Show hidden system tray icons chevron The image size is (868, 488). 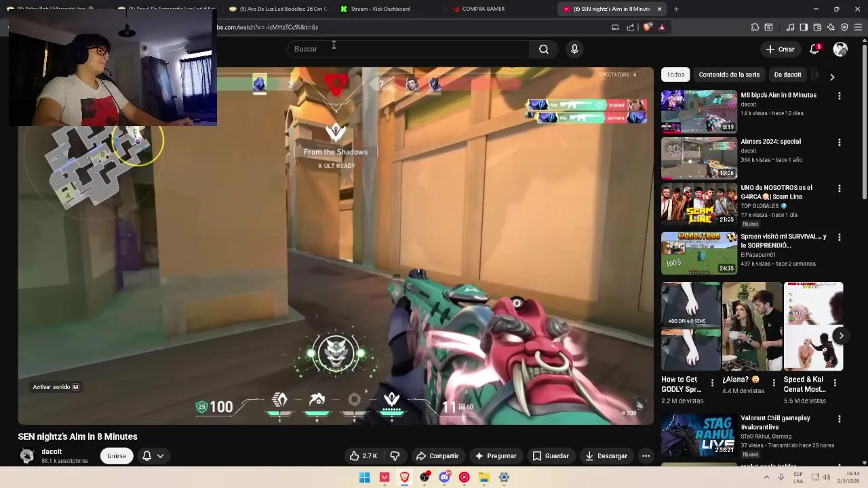(766, 477)
